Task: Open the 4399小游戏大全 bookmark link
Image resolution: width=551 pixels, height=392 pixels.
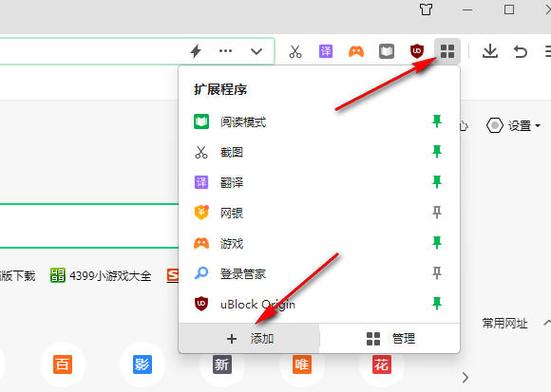Action: pos(101,276)
